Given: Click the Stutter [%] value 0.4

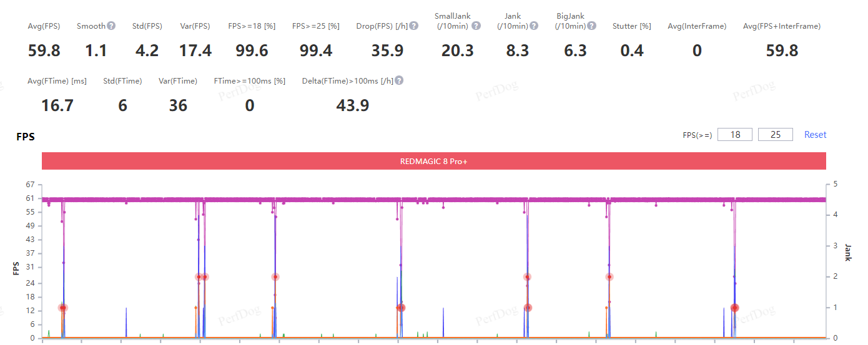Looking at the screenshot, I should [632, 51].
